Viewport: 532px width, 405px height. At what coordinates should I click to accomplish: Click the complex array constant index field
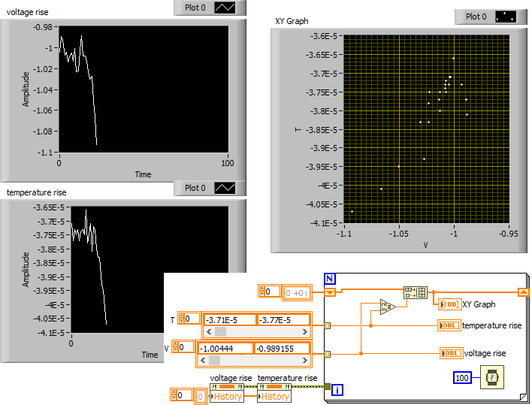click(273, 292)
